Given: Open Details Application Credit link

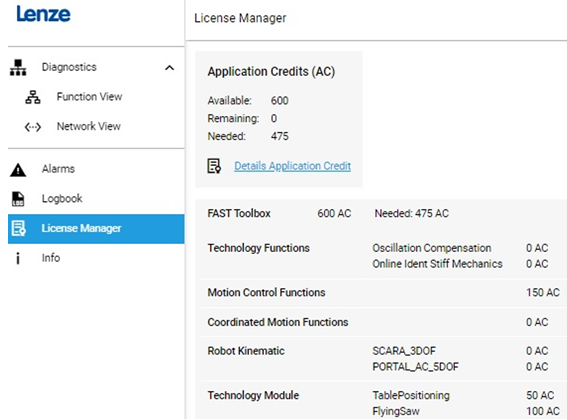Looking at the screenshot, I should 293,166.
